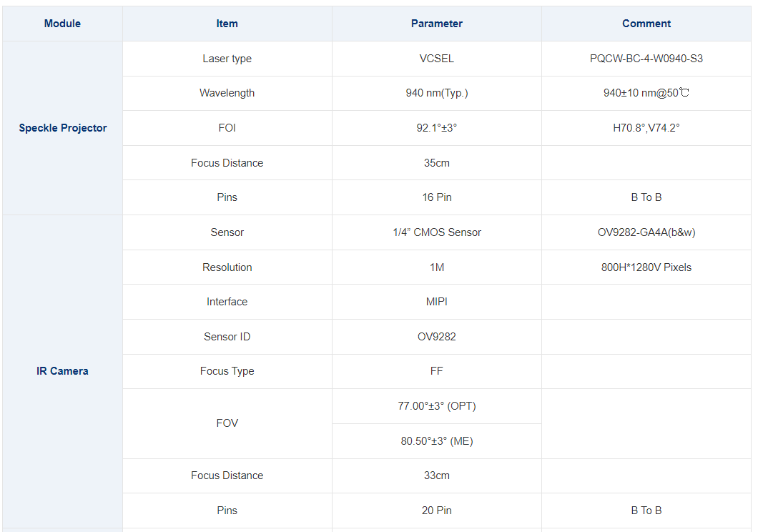This screenshot has width=763, height=532.
Task: Click the 800H*1280V Pixels comment
Action: [646, 267]
